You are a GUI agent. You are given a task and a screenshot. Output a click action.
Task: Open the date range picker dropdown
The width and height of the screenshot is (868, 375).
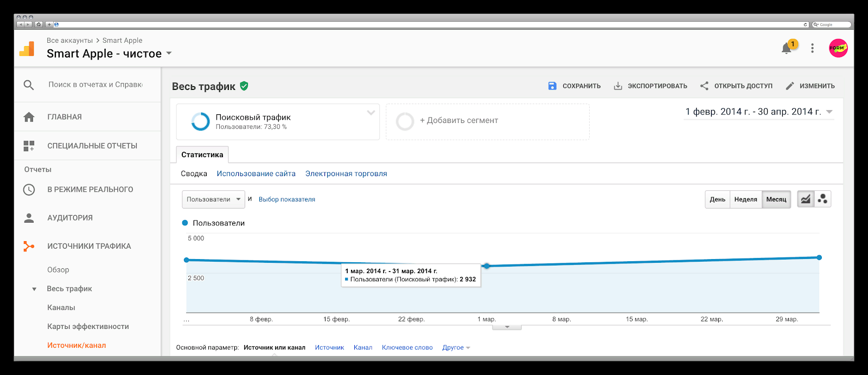click(x=758, y=112)
